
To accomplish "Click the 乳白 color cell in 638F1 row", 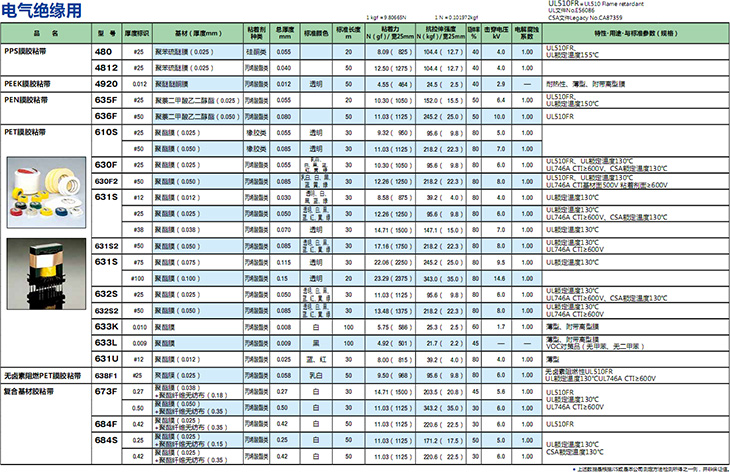I will pyautogui.click(x=316, y=375).
